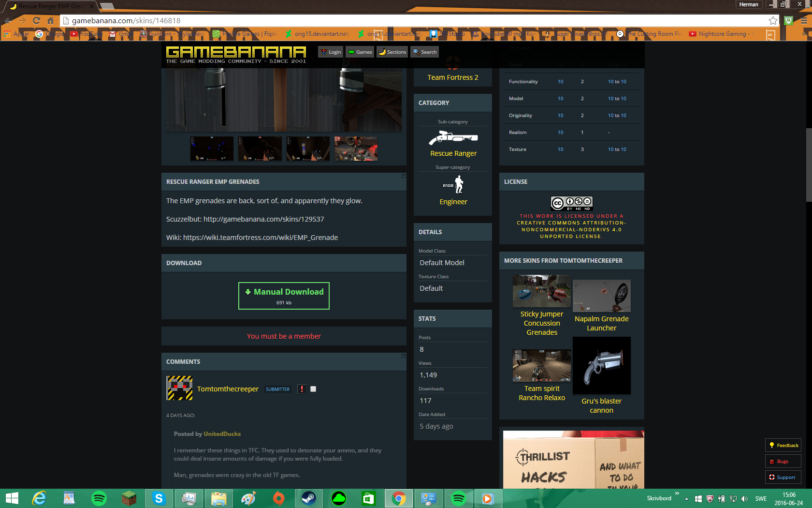
Task: Open the orig15.deviantart.net bookmark
Action: [x=317, y=34]
